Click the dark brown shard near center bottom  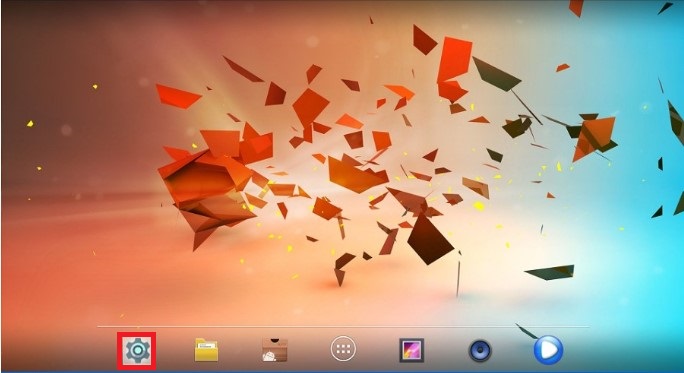click(x=430, y=239)
